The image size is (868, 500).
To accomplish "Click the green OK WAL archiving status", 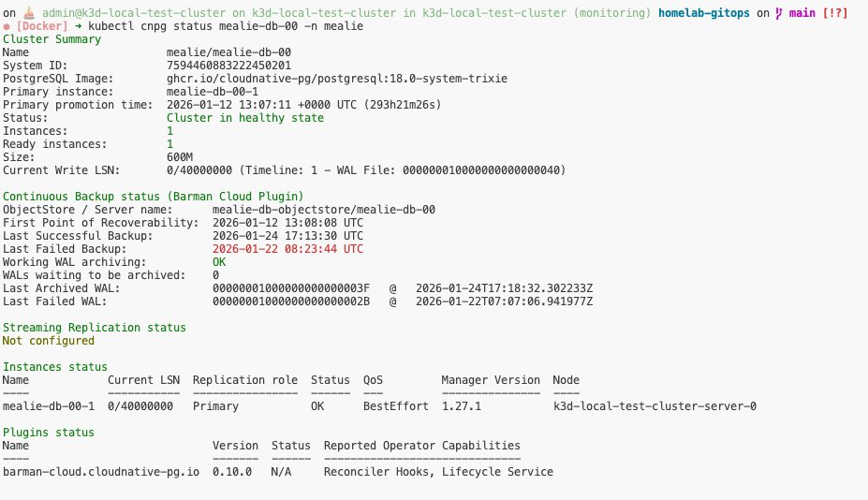I will pos(218,262).
